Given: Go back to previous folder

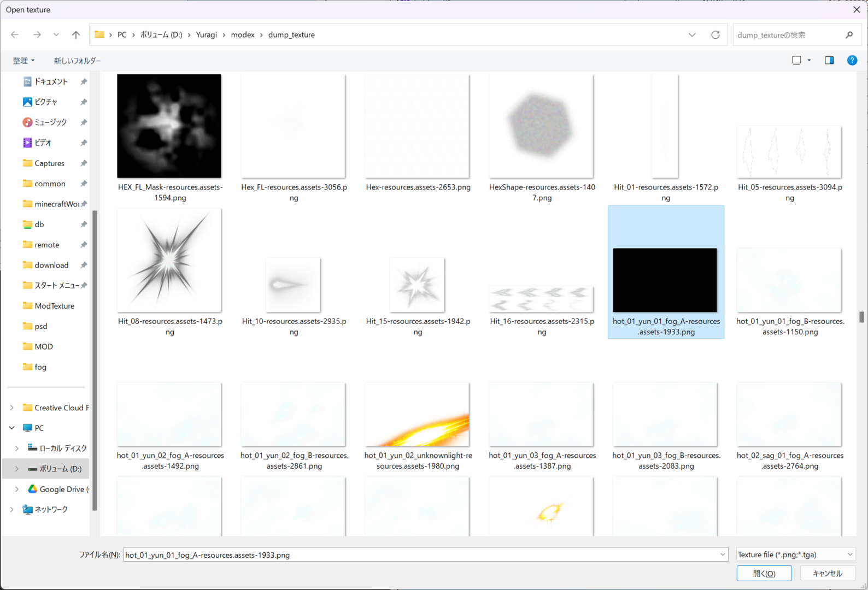Looking at the screenshot, I should coord(15,34).
